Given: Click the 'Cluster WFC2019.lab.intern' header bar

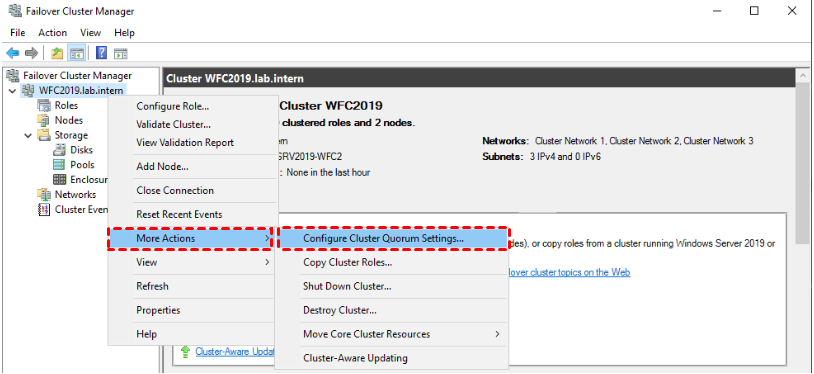Looking at the screenshot, I should (x=478, y=78).
